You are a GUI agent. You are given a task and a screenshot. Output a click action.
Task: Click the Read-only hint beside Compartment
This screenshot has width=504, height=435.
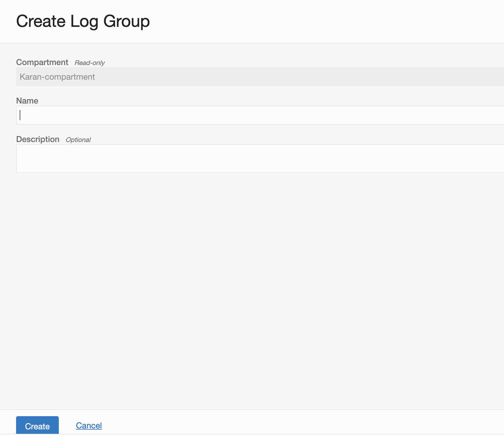click(89, 63)
